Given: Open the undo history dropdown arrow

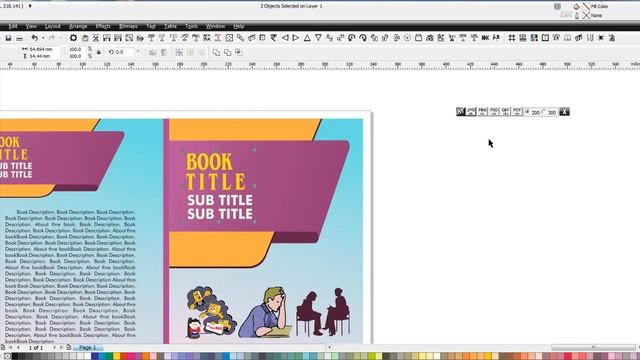Looking at the screenshot, I should pyautogui.click(x=43, y=38).
